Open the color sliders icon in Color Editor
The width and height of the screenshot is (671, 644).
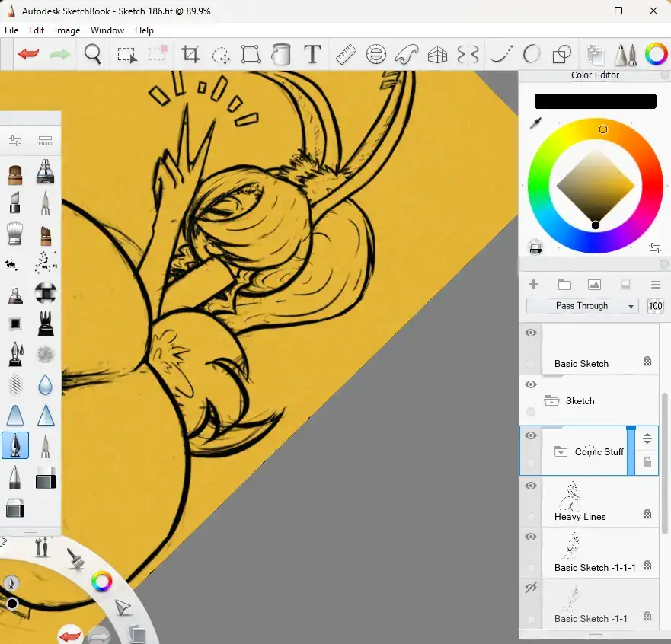point(655,247)
